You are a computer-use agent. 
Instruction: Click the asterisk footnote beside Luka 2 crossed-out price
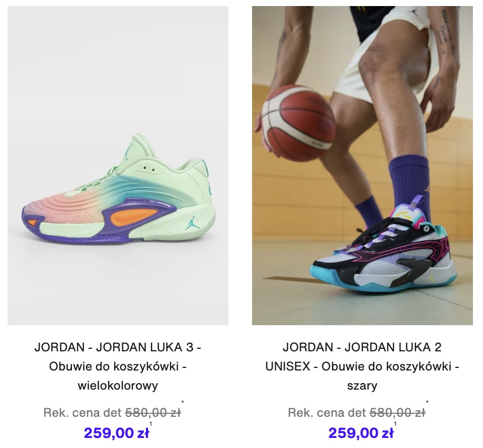pyautogui.click(x=427, y=402)
